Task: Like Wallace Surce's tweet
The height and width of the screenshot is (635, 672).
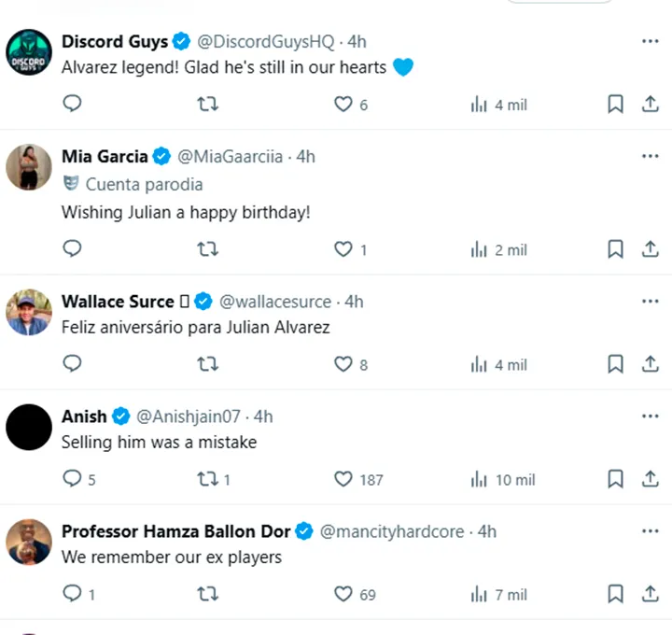Action: pyautogui.click(x=343, y=364)
